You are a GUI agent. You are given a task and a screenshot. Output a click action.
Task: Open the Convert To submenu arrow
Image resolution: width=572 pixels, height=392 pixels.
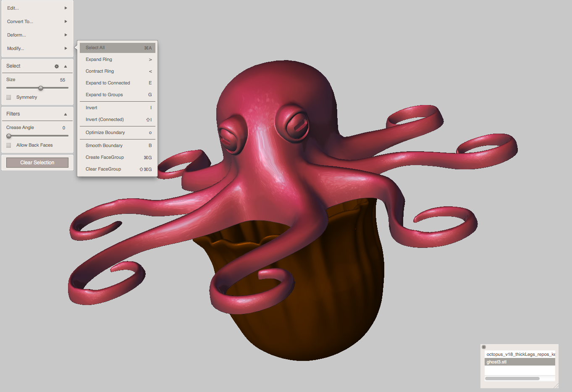pos(66,21)
